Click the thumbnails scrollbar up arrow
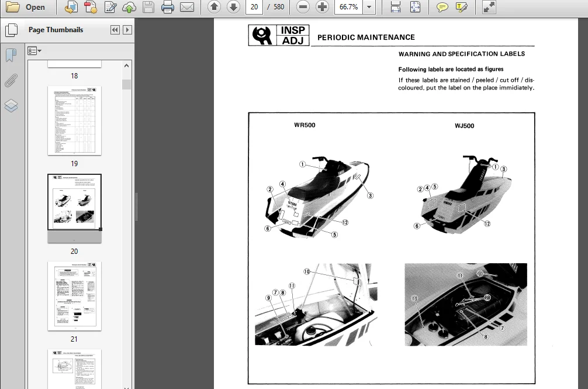The height and width of the screenshot is (389, 588). tap(126, 66)
